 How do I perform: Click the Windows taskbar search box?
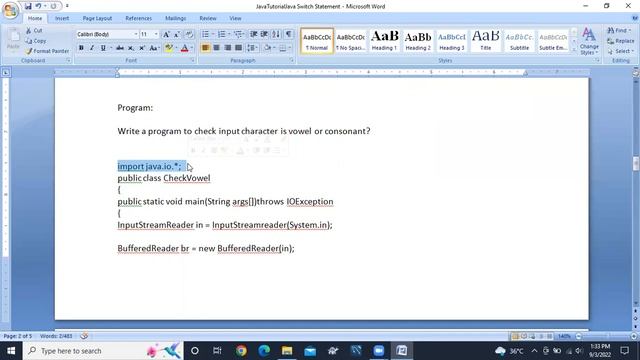tap(104, 351)
